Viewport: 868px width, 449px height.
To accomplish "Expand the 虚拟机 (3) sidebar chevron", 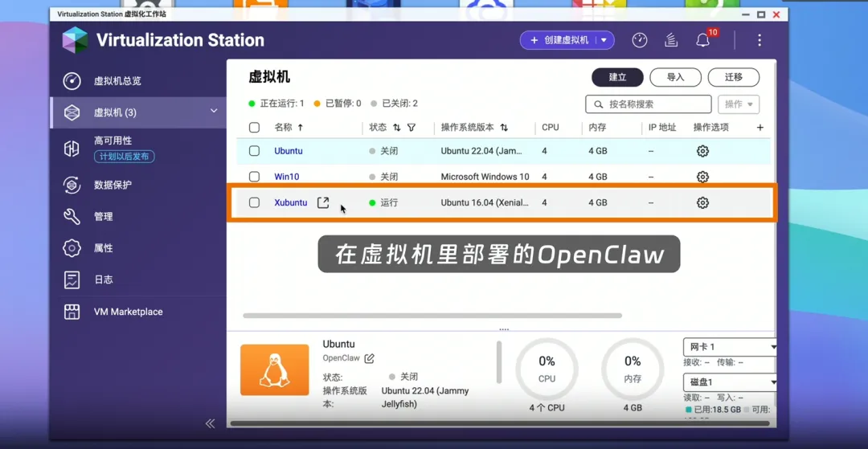I will [214, 112].
